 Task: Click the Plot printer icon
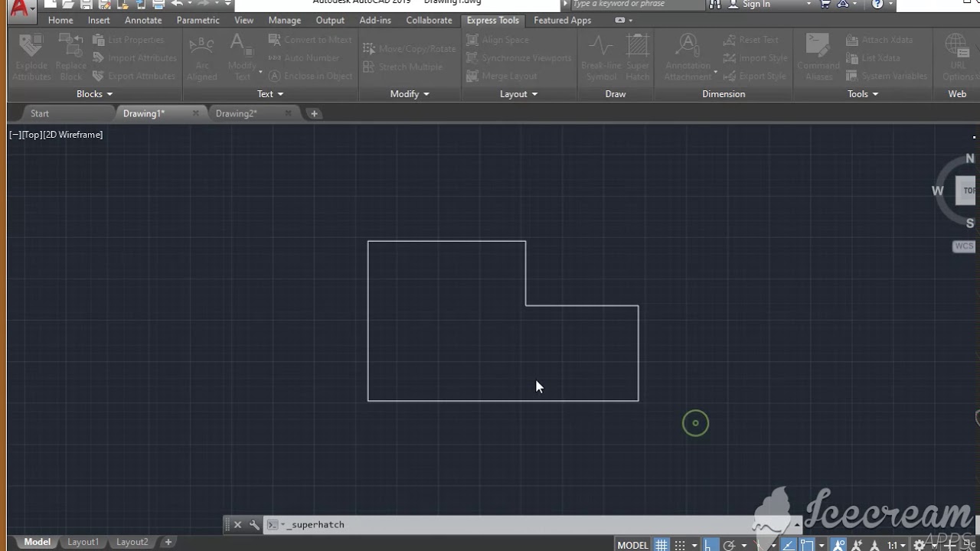[x=158, y=4]
